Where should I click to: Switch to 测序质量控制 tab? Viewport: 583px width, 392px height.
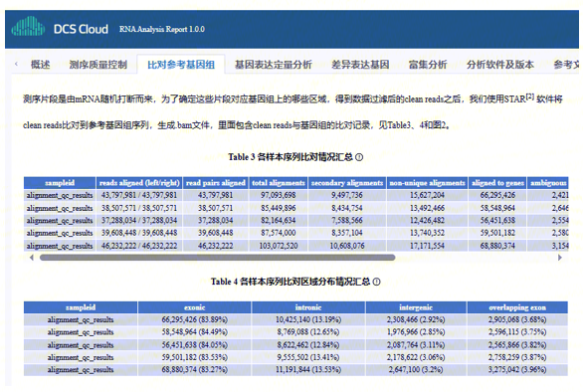pos(98,65)
